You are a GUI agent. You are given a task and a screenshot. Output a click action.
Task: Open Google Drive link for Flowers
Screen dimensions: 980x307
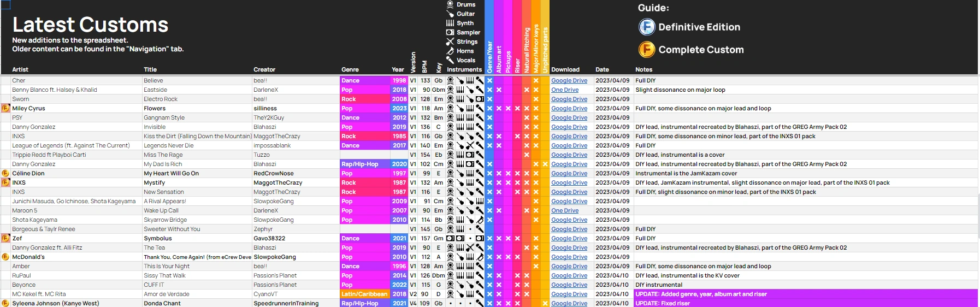point(569,108)
